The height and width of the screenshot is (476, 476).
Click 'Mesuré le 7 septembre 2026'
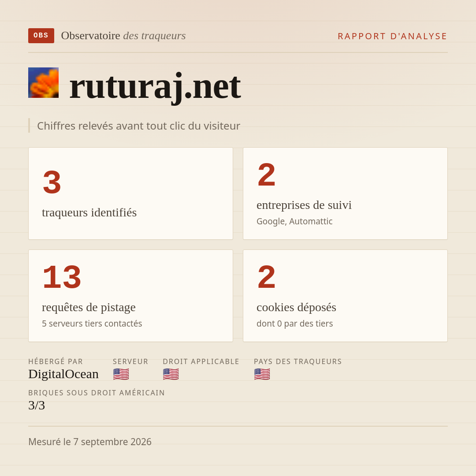[x=90, y=442]
